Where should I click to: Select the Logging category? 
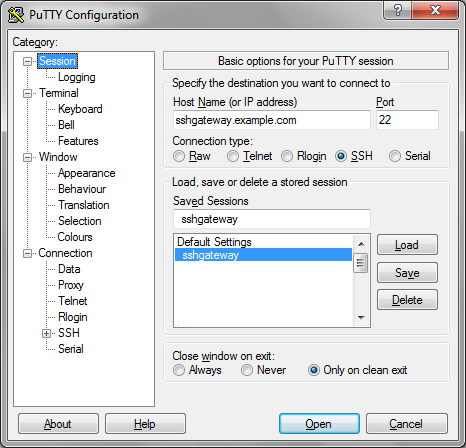click(x=77, y=77)
